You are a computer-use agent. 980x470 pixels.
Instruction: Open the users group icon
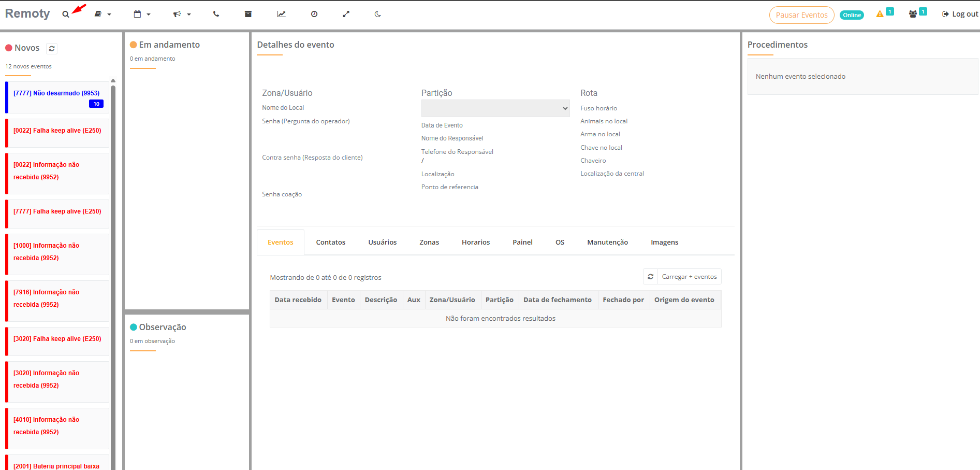tap(913, 14)
